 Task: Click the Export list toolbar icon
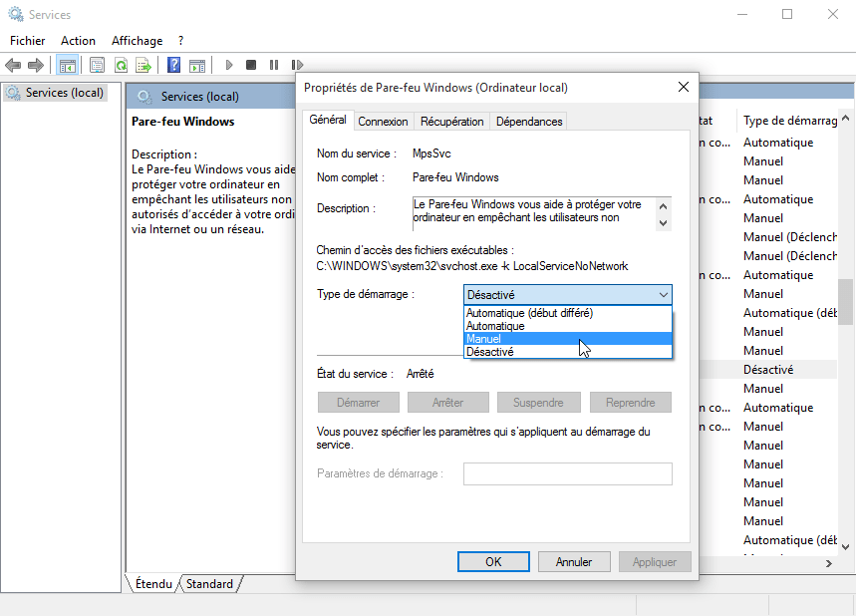143,66
